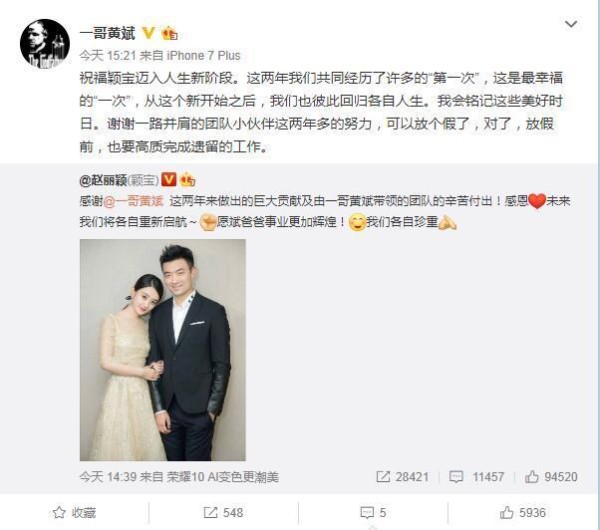Toggle like on post with 5936 likes
Image resolution: width=600 pixels, height=530 pixels.
523,513
